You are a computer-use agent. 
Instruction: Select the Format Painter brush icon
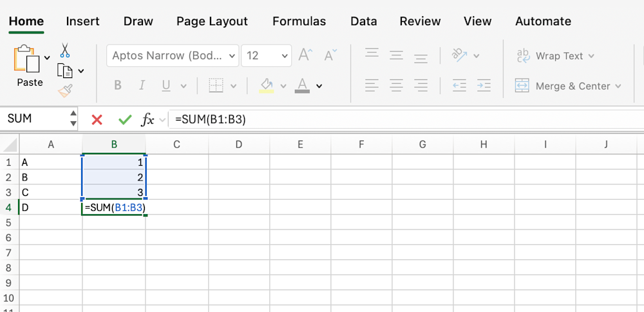point(65,90)
